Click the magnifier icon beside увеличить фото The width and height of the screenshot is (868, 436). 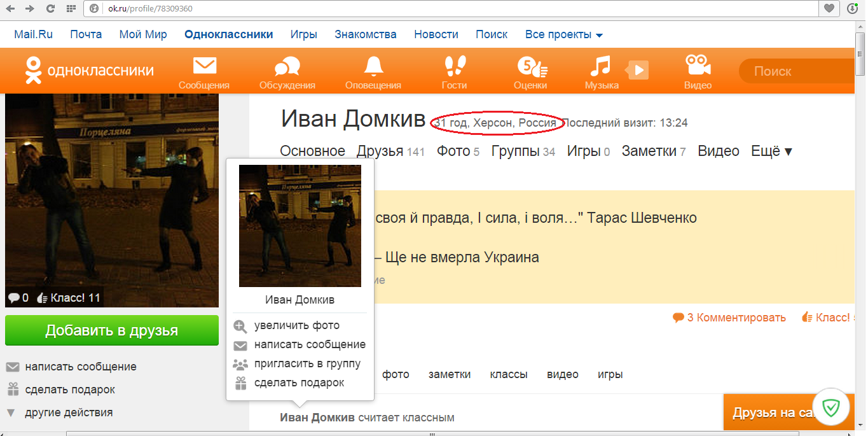pos(240,326)
